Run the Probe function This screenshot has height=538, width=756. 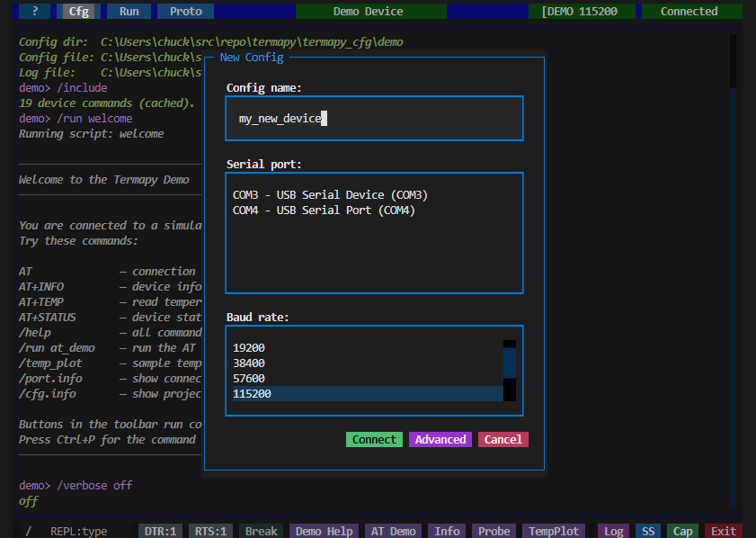[494, 531]
